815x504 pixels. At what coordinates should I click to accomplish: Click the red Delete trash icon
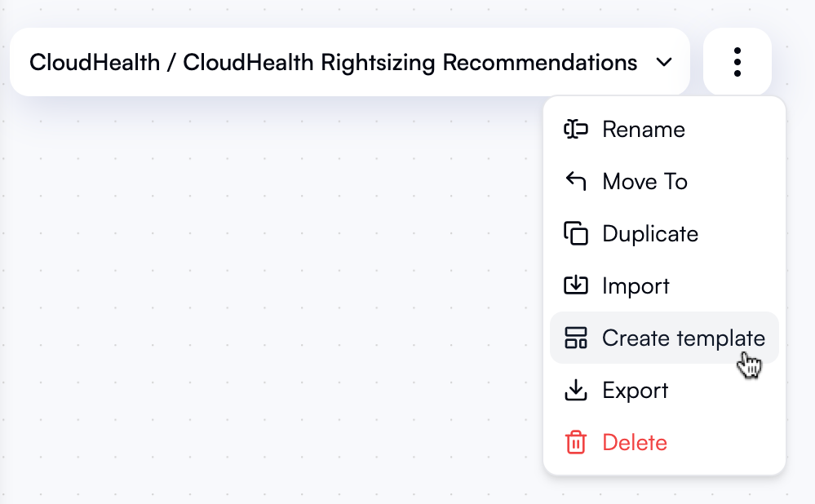[576, 442]
